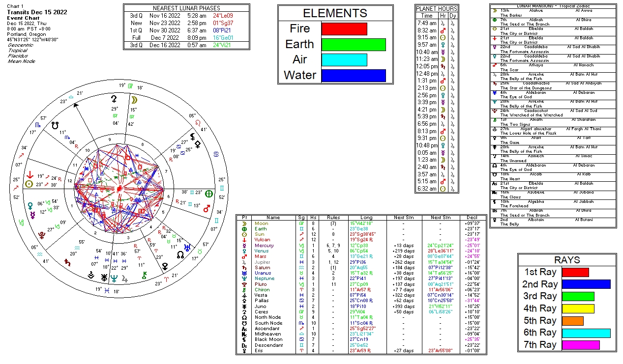Click the 'RAYS' panel heading
Viewport: 623px width, 364px height.
pos(567,260)
